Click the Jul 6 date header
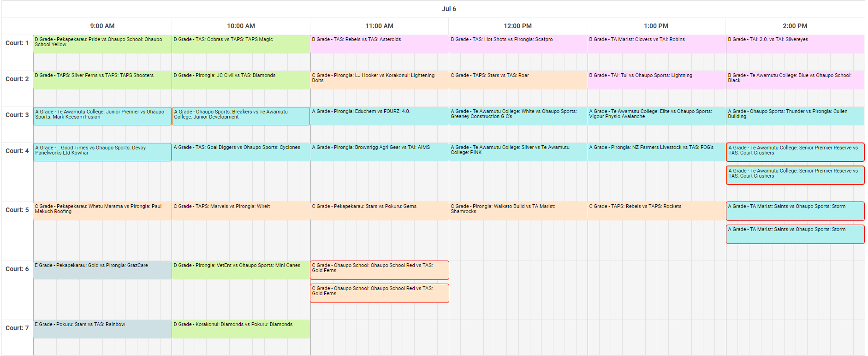Image resolution: width=868 pixels, height=356 pixels. 448,9
